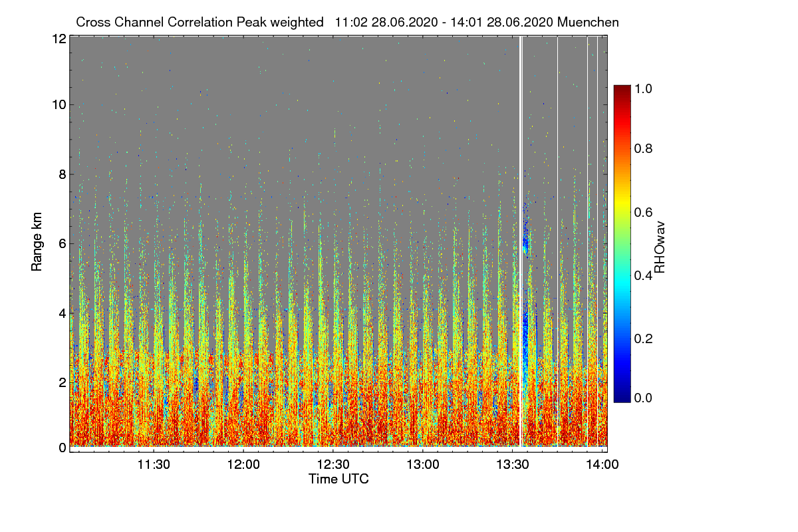Click the 11:30 time axis label
The image size is (798, 532).
pyautogui.click(x=154, y=465)
